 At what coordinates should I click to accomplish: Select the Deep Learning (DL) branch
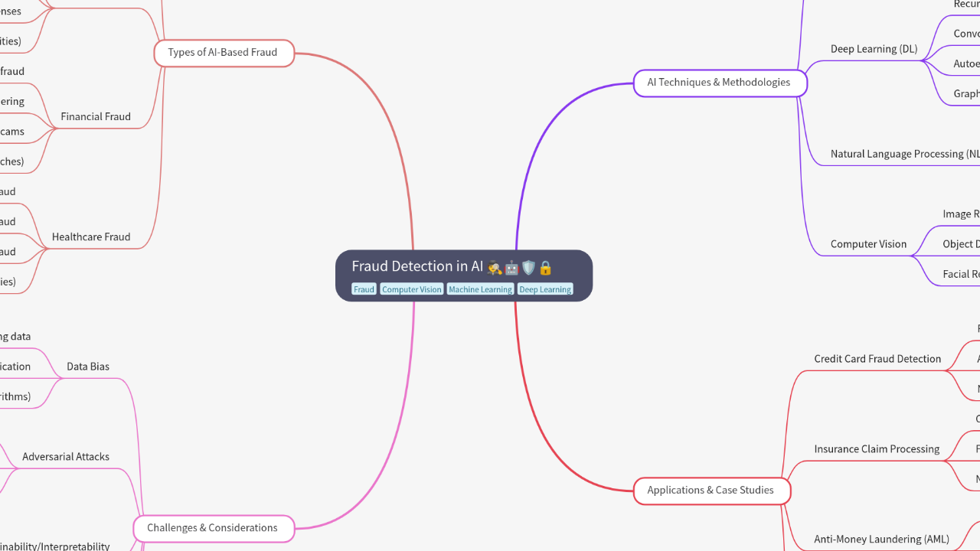[874, 49]
